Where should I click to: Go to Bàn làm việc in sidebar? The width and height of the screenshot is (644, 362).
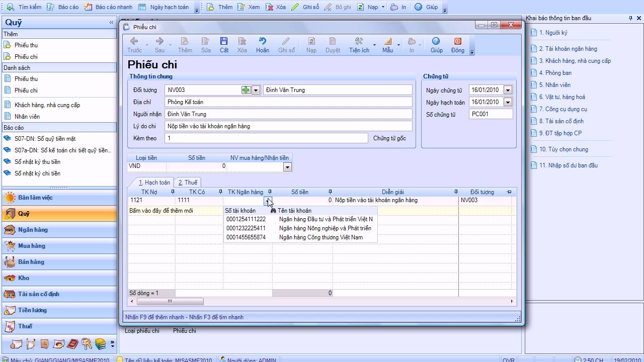coord(59,198)
